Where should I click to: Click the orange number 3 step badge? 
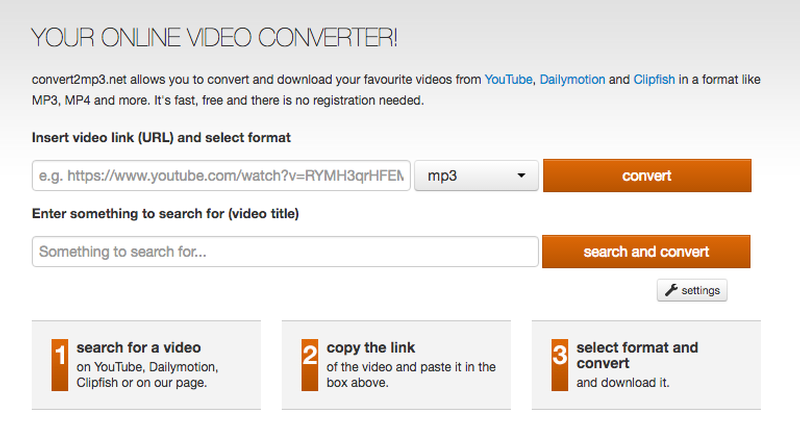[x=559, y=356]
